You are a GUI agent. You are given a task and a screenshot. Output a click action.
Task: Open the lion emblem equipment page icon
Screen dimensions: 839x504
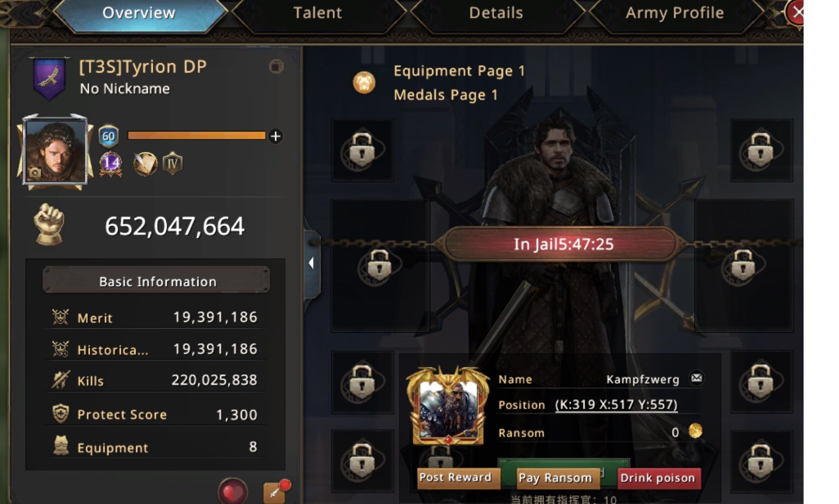[x=364, y=83]
